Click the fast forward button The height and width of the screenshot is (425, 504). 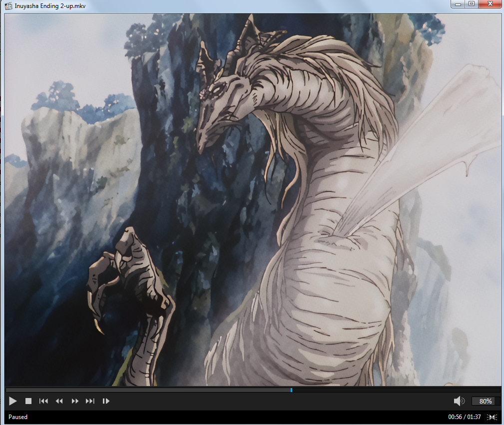point(75,401)
